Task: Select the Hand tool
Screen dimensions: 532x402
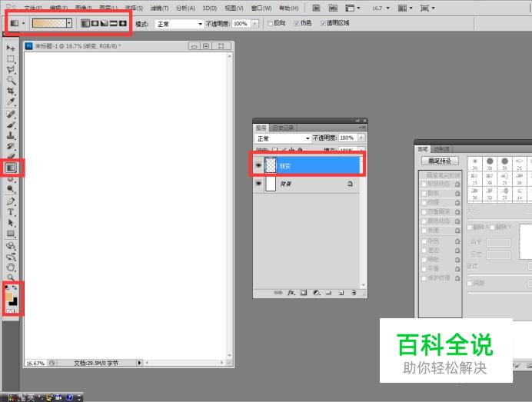Action: point(11,267)
